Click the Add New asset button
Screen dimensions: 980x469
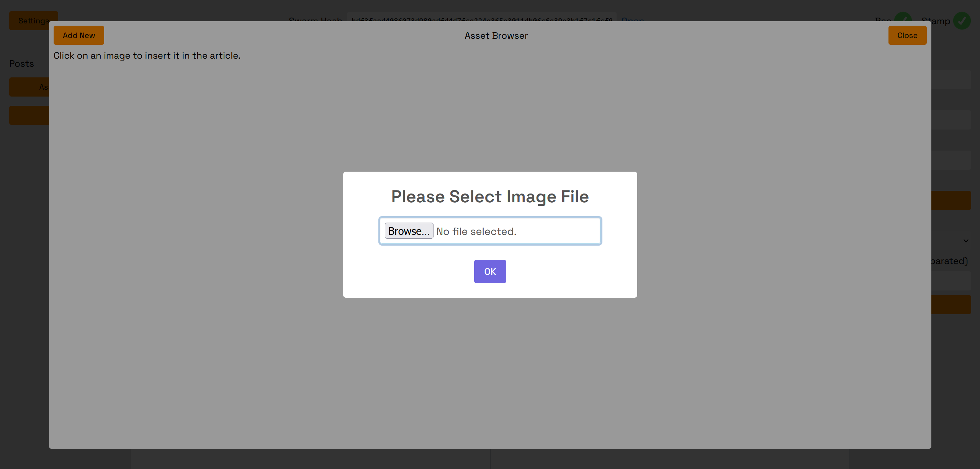tap(79, 35)
